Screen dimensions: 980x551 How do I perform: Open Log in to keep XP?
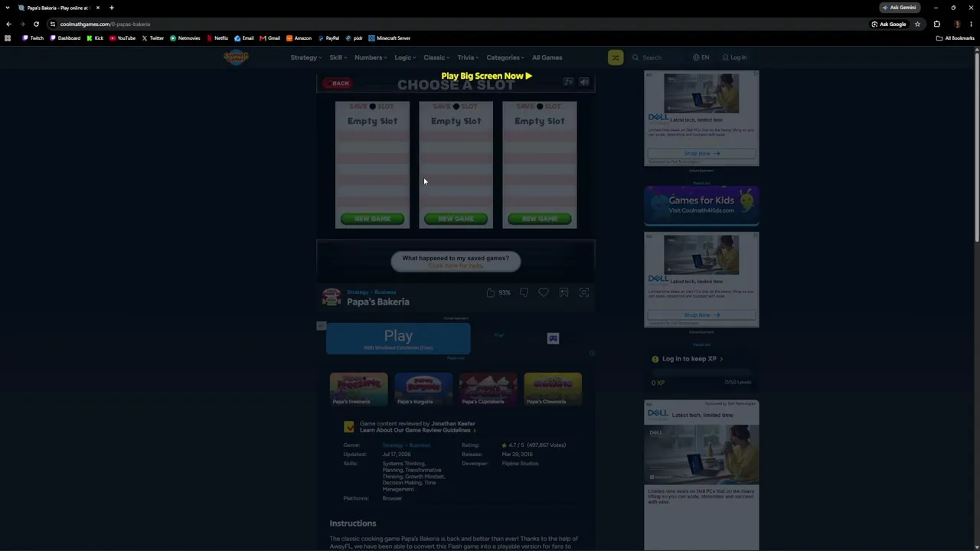click(687, 359)
